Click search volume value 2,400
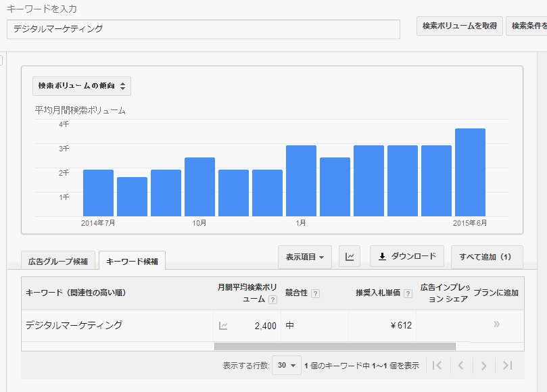This screenshot has height=392, width=547. pos(266,326)
